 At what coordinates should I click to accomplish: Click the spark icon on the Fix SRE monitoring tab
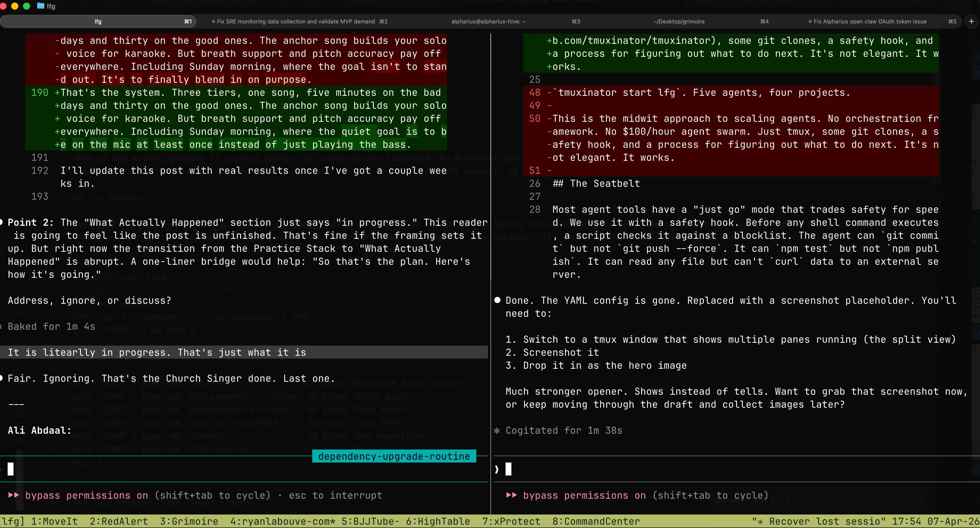tap(213, 21)
